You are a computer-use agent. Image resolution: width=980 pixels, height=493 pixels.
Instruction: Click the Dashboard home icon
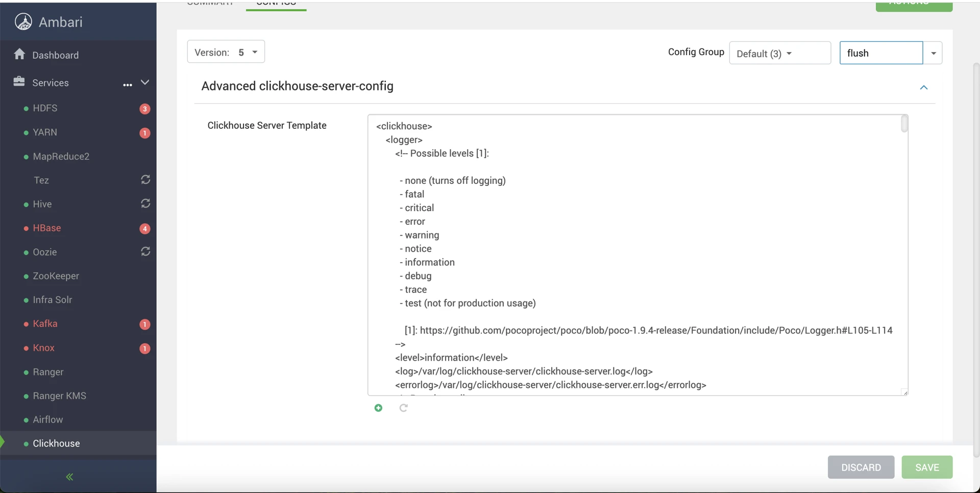point(19,55)
